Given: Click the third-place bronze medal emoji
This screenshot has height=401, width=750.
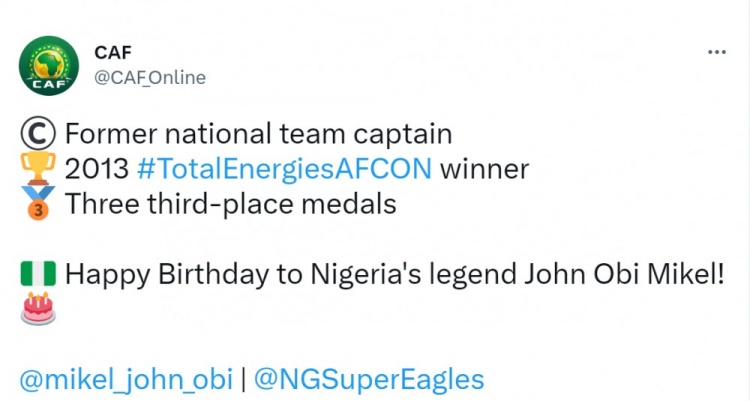Looking at the screenshot, I should pyautogui.click(x=38, y=203).
